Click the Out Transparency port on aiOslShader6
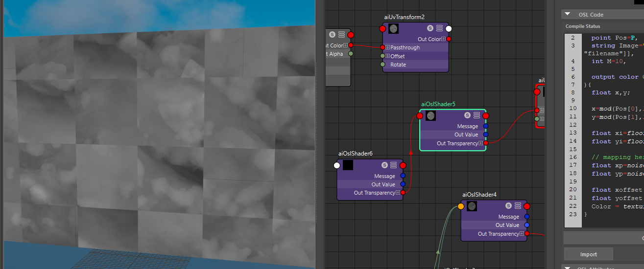The height and width of the screenshot is (269, 644). 403,193
